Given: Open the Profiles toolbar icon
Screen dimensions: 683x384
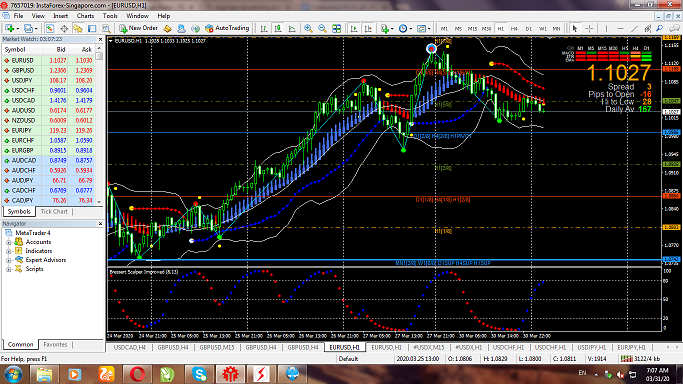Looking at the screenshot, I should click(28, 28).
